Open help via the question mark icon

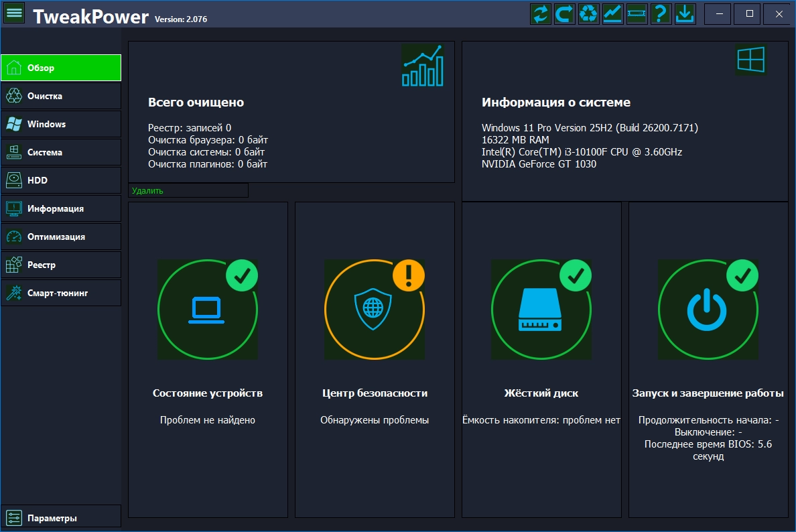pos(661,13)
